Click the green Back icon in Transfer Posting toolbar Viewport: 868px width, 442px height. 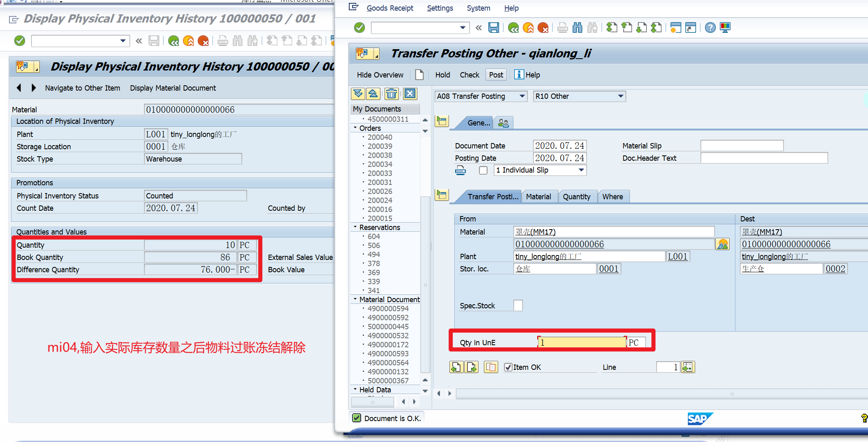[x=513, y=27]
